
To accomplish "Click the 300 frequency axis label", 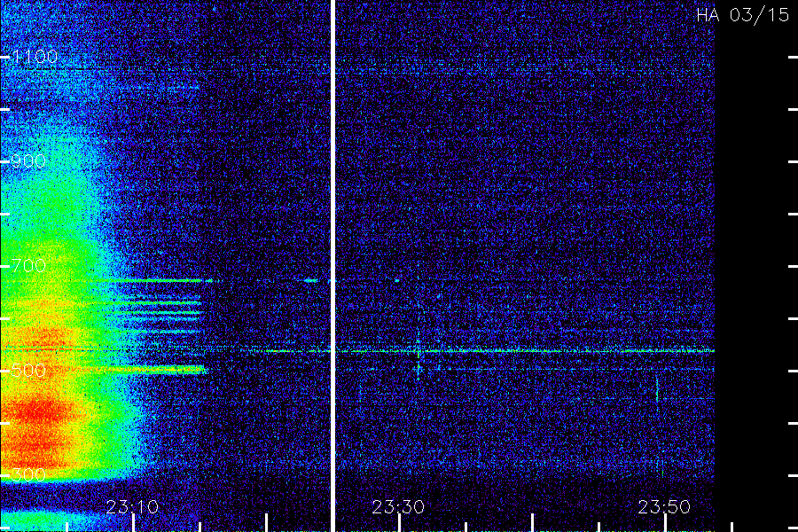I will 28,475.
